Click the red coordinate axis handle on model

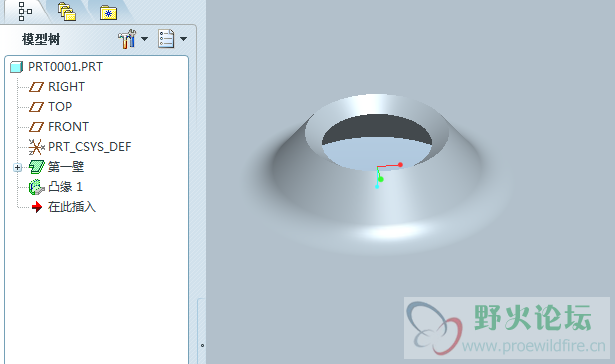pos(400,165)
